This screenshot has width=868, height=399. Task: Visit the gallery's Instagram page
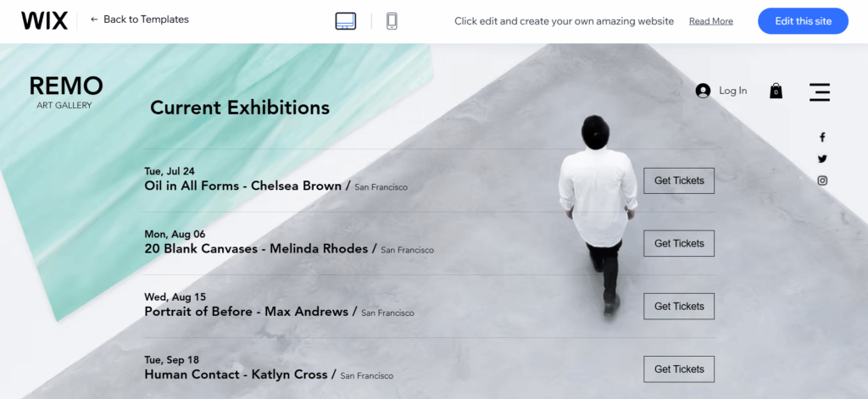coord(822,180)
